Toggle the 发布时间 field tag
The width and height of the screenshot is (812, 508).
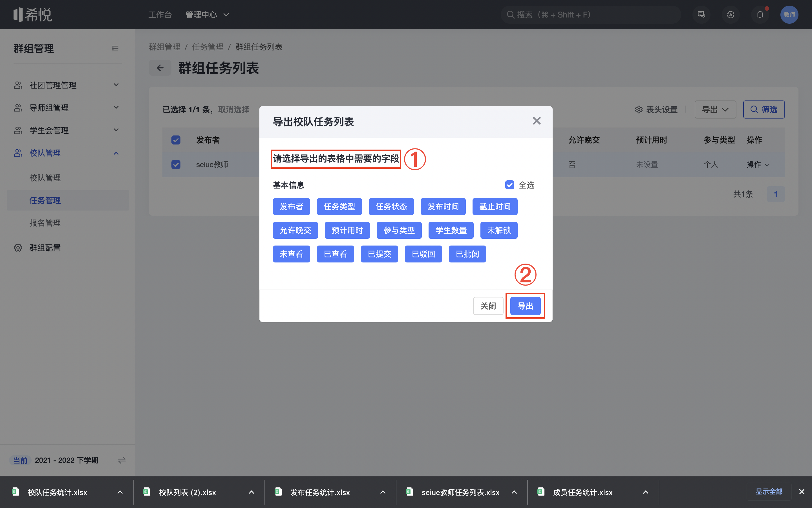coord(443,206)
